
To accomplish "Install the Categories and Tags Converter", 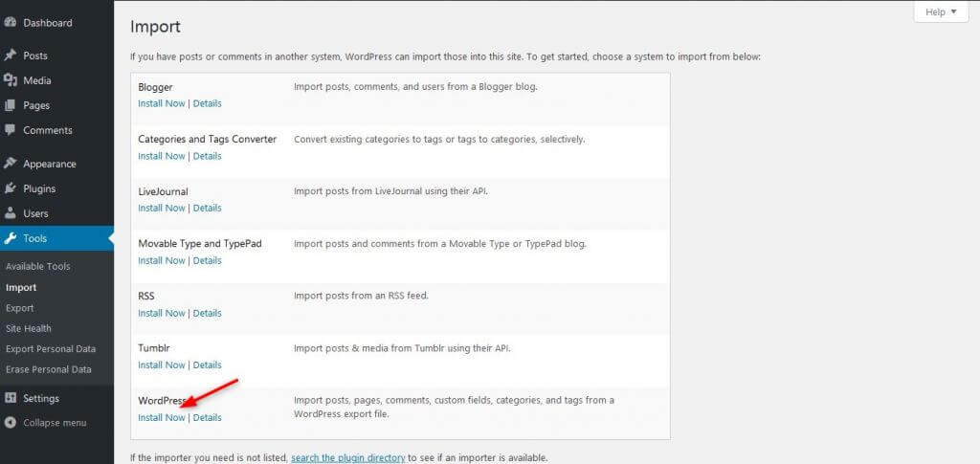I will pos(162,156).
